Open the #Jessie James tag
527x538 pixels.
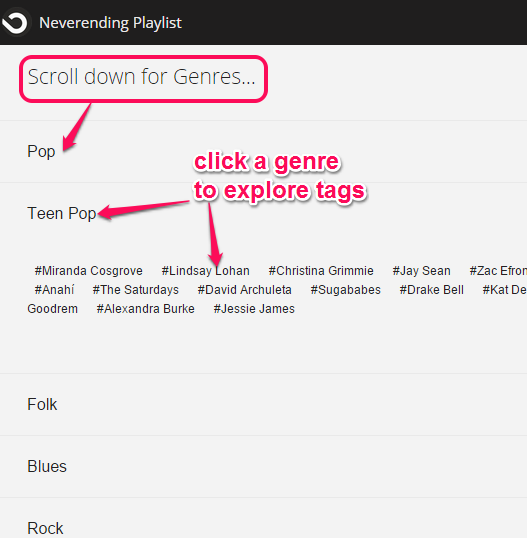[254, 309]
